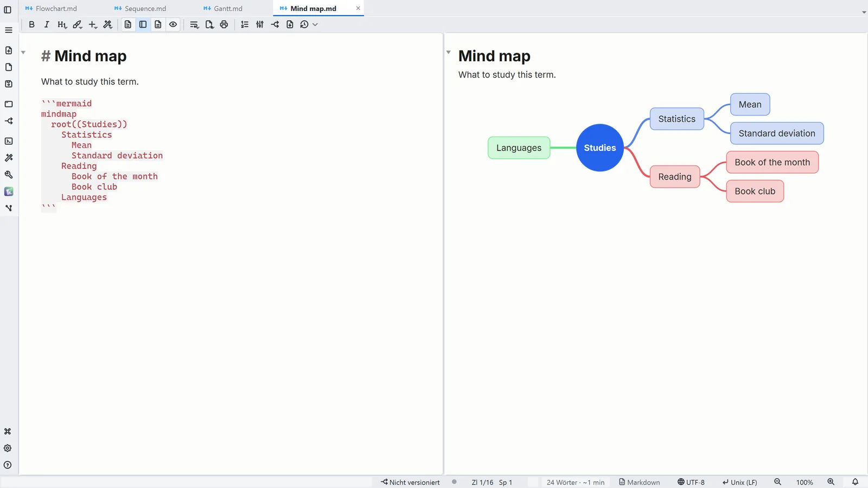Switch to the Gantt.md tab
This screenshot has width=868, height=488.
223,8
